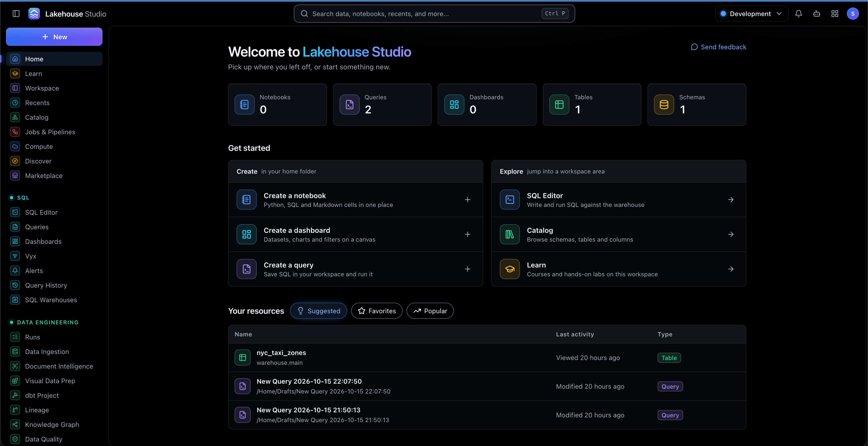Click plus icon on Create a notebook

coord(468,200)
